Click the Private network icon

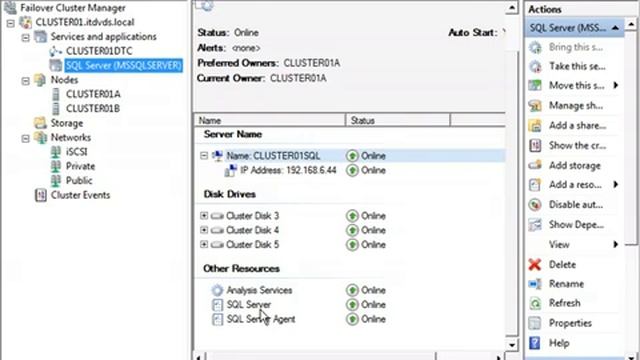click(x=56, y=166)
